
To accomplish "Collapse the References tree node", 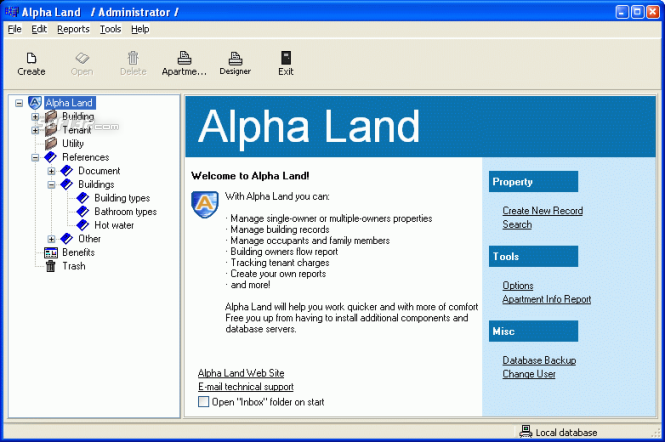I will point(35,157).
